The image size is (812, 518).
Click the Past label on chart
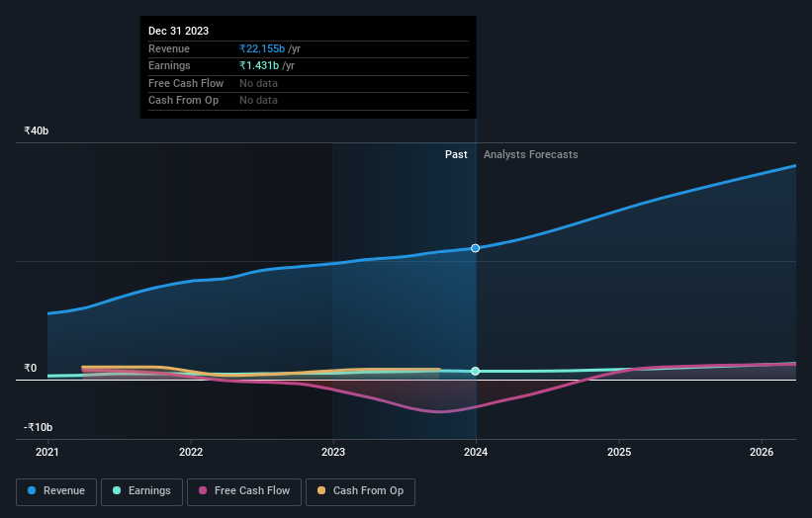tap(456, 155)
